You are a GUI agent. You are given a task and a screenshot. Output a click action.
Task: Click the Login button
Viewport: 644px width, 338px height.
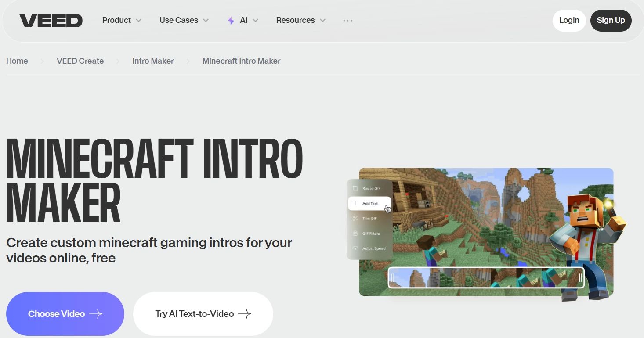click(569, 20)
